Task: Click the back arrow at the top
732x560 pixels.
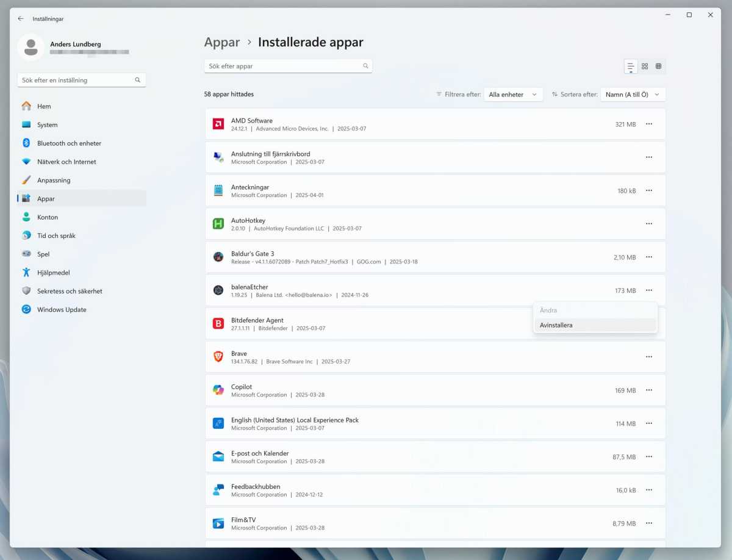Action: tap(21, 18)
